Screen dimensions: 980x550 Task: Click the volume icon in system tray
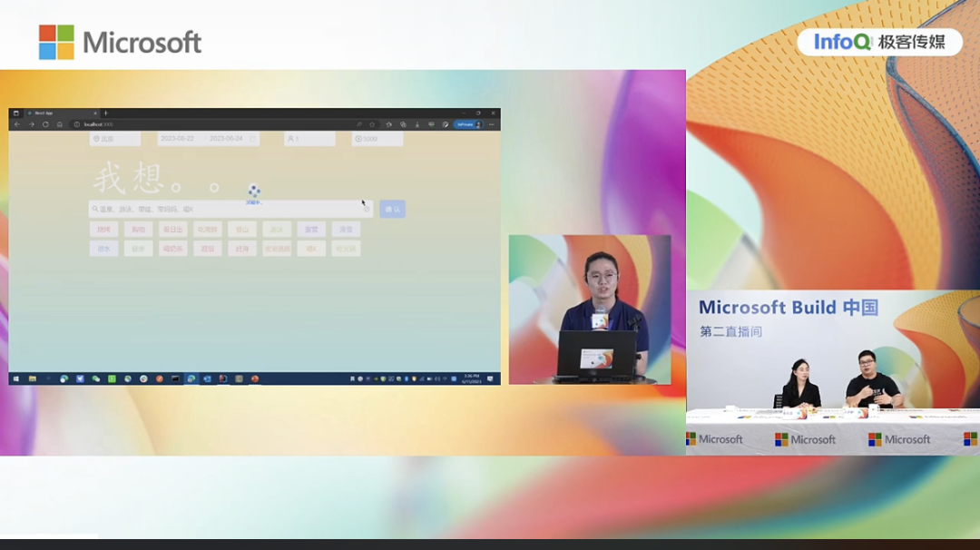pyautogui.click(x=436, y=378)
